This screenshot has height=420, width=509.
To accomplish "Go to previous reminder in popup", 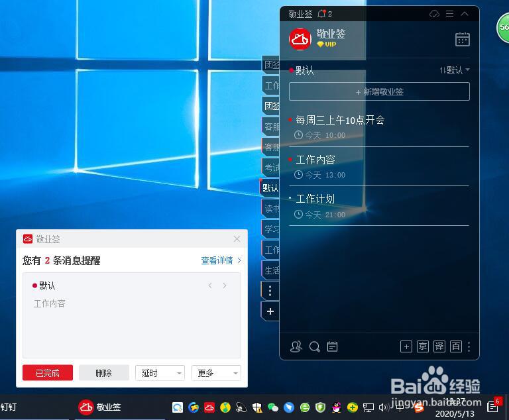I will pyautogui.click(x=210, y=286).
